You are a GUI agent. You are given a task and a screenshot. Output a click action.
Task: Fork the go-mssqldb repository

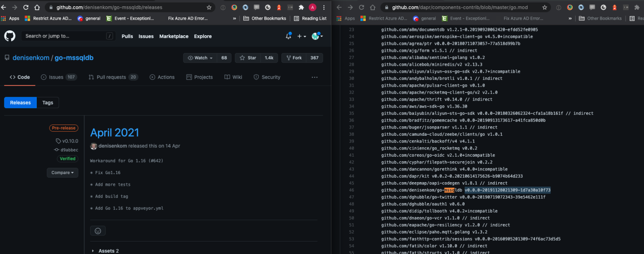pos(294,58)
